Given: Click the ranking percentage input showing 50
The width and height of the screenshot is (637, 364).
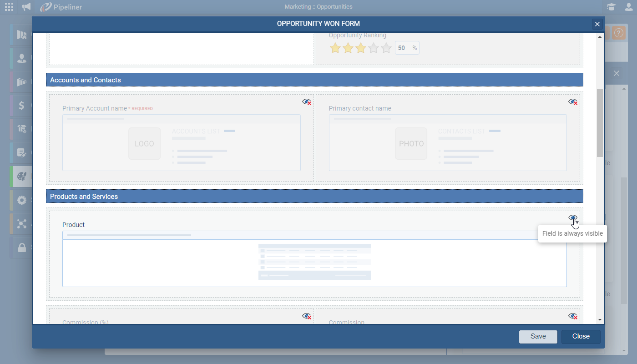Looking at the screenshot, I should pyautogui.click(x=402, y=48).
